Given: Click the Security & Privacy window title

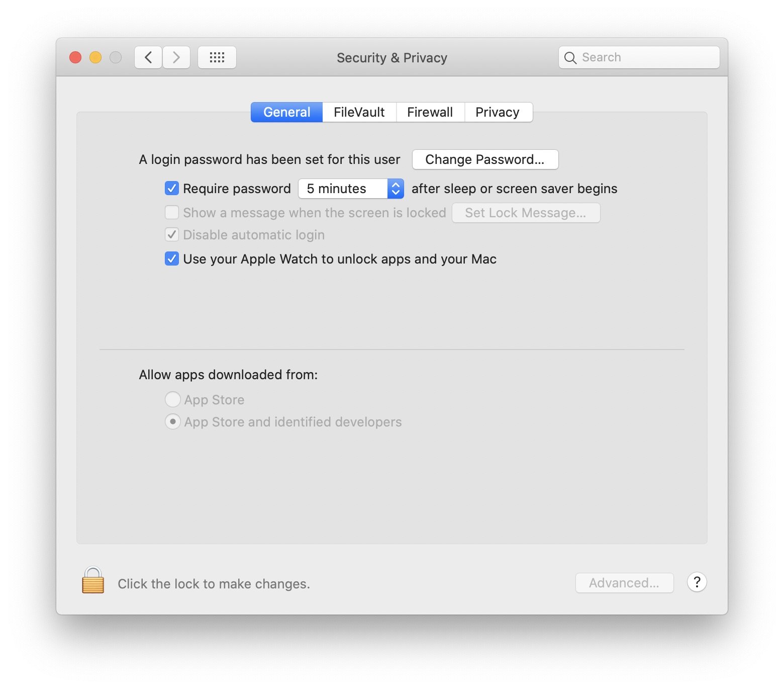Looking at the screenshot, I should (392, 58).
